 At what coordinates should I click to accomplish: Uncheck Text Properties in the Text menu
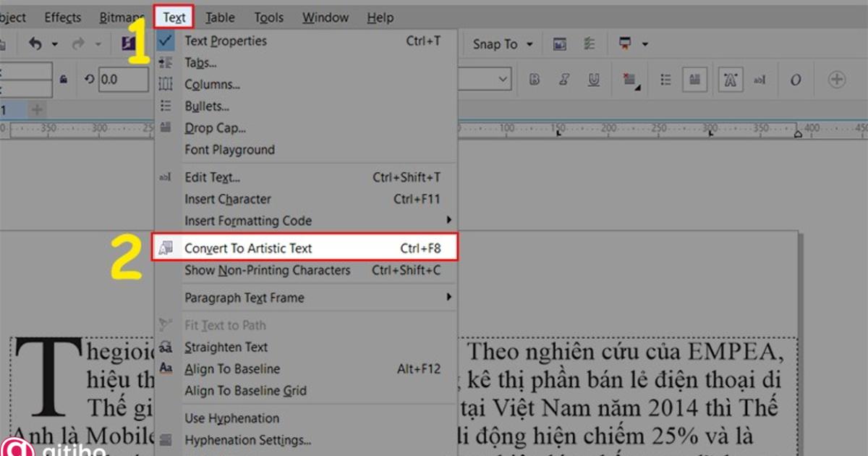225,41
